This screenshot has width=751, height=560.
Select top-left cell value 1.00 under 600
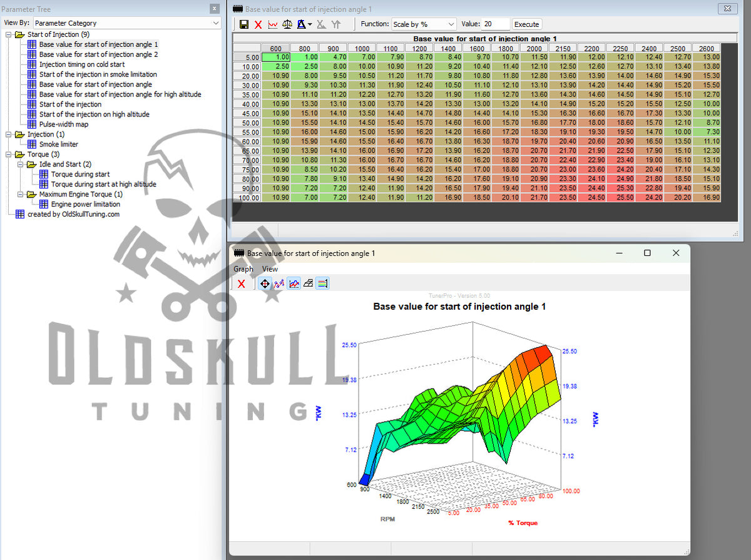pyautogui.click(x=275, y=57)
